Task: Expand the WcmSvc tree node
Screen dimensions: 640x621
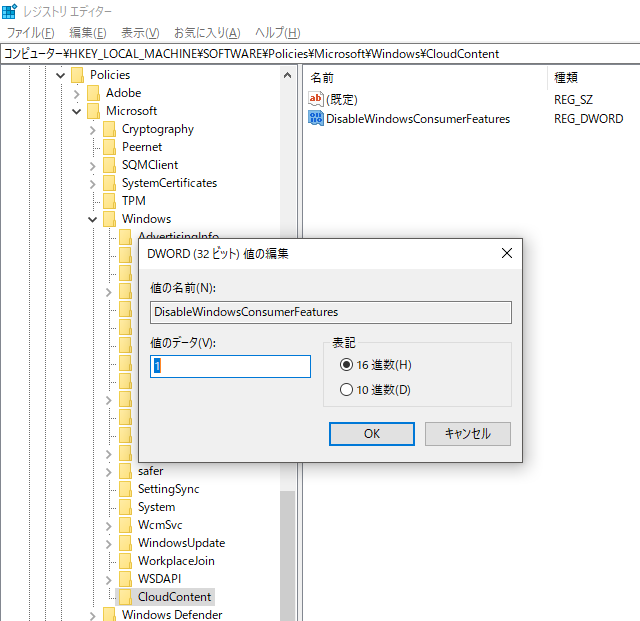Action: click(109, 526)
